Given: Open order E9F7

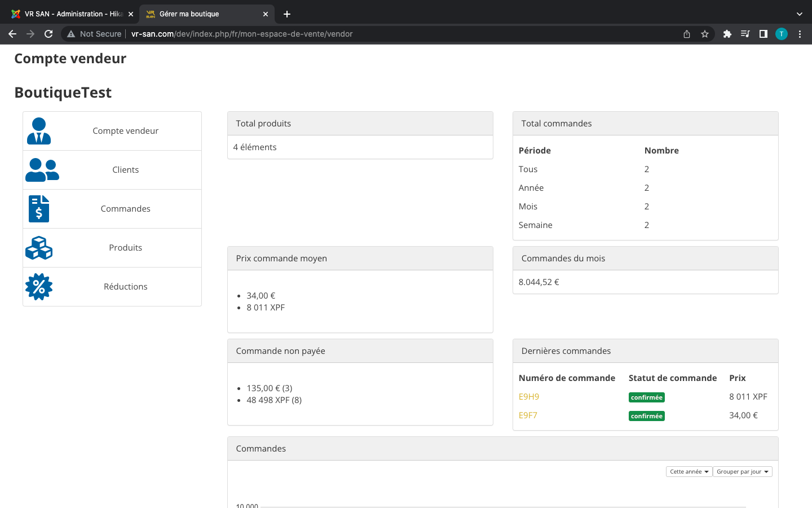Looking at the screenshot, I should coord(528,415).
